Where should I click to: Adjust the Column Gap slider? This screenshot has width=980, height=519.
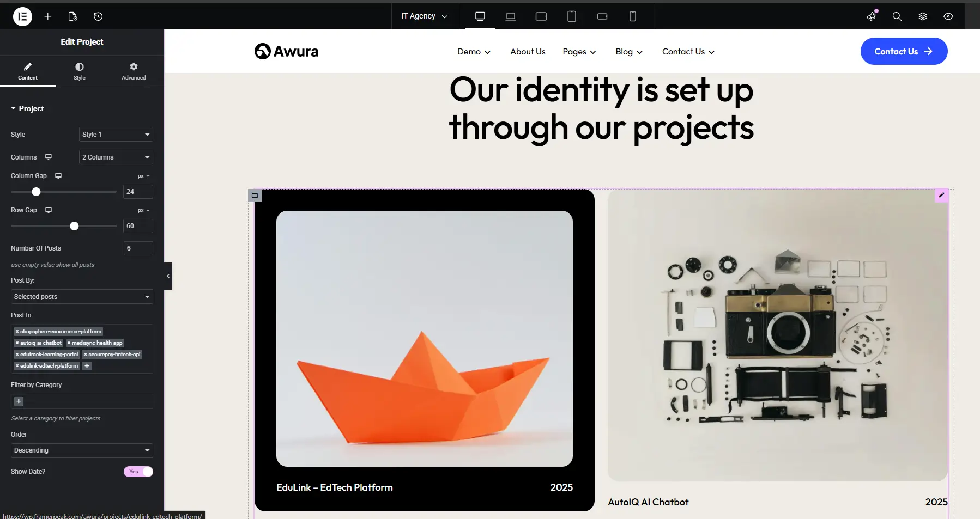tap(36, 192)
